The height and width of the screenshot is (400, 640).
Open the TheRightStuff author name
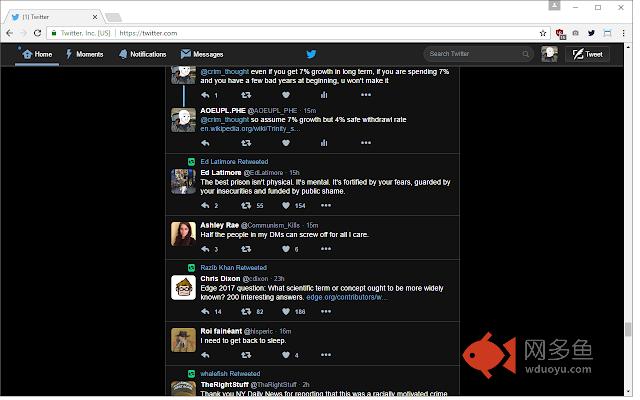click(x=224, y=385)
